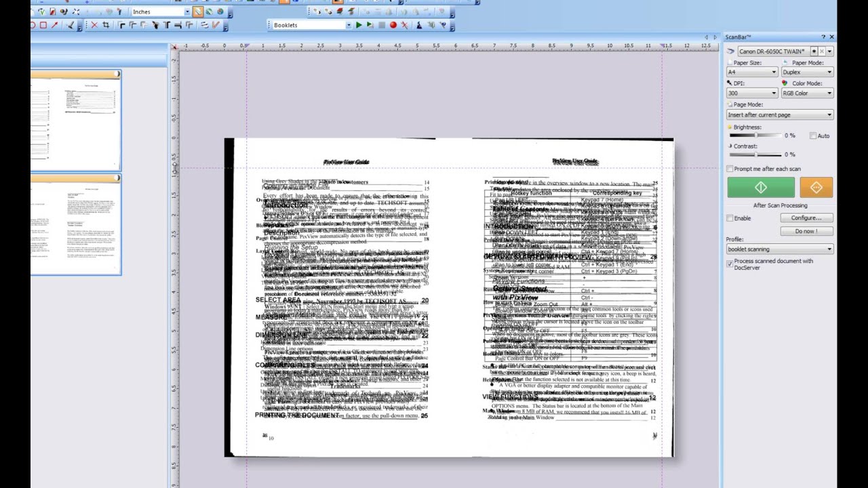
Task: Click the globe icon right of Inches
Action: 220,12
